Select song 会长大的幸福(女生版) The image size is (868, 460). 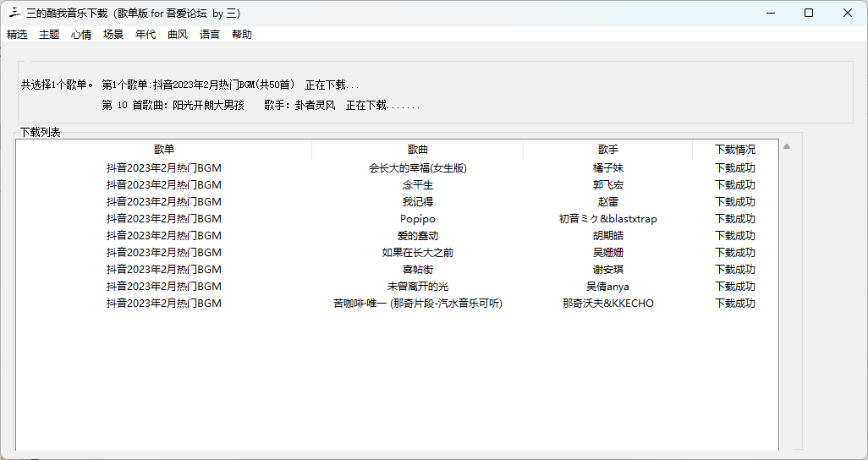click(418, 167)
